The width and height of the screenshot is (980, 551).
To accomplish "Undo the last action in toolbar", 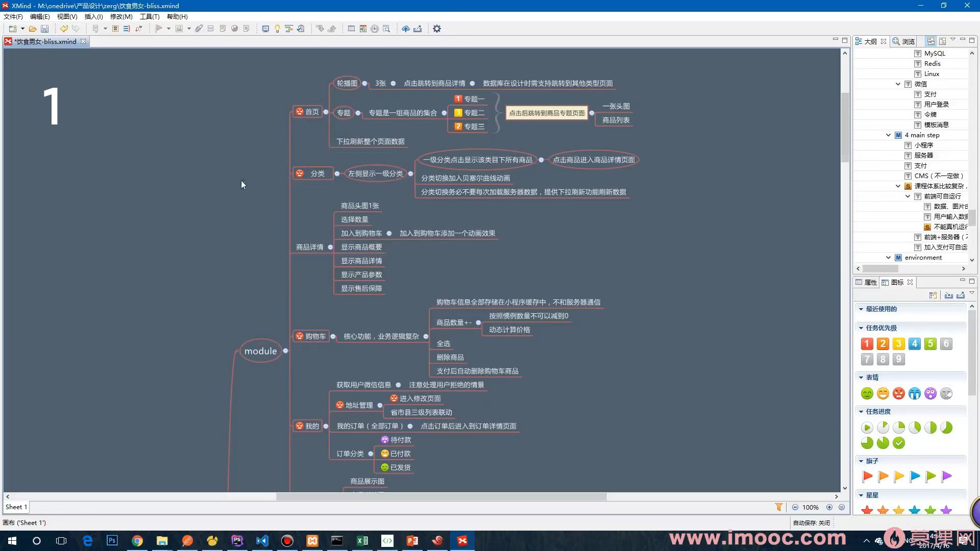I will point(64,29).
